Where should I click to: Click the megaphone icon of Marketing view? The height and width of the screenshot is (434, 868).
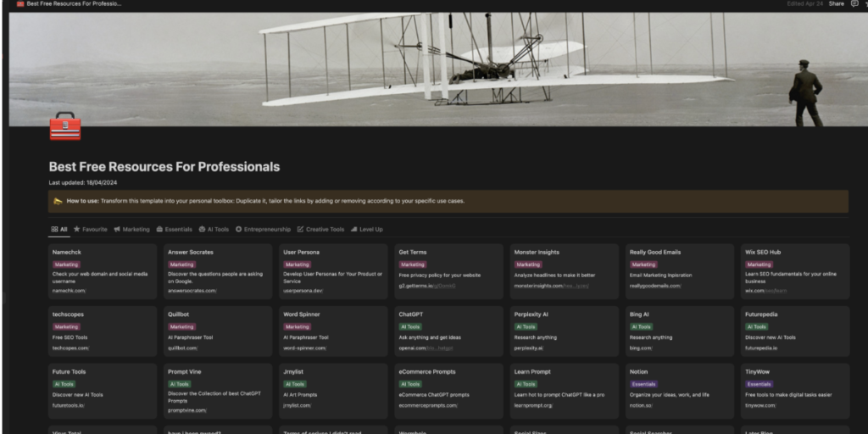click(117, 229)
